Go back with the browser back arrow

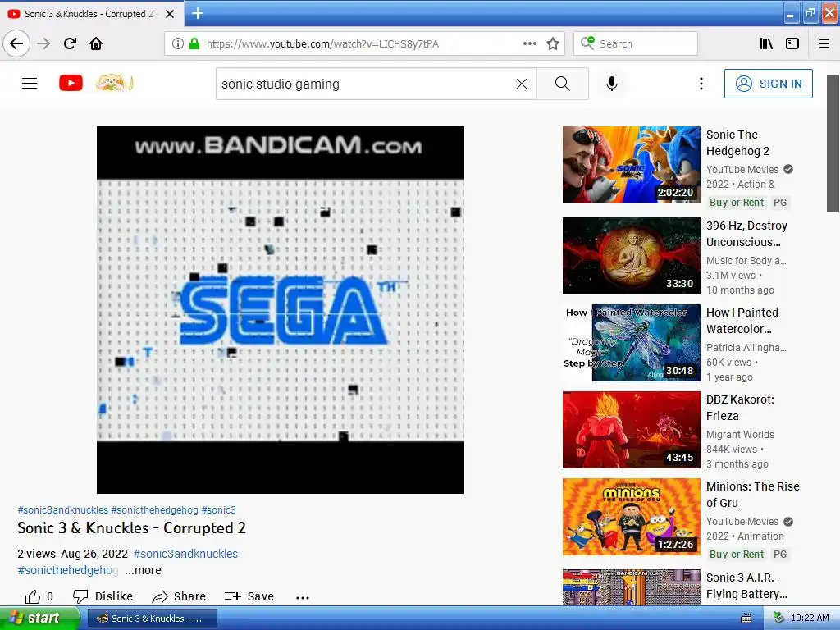tap(16, 43)
